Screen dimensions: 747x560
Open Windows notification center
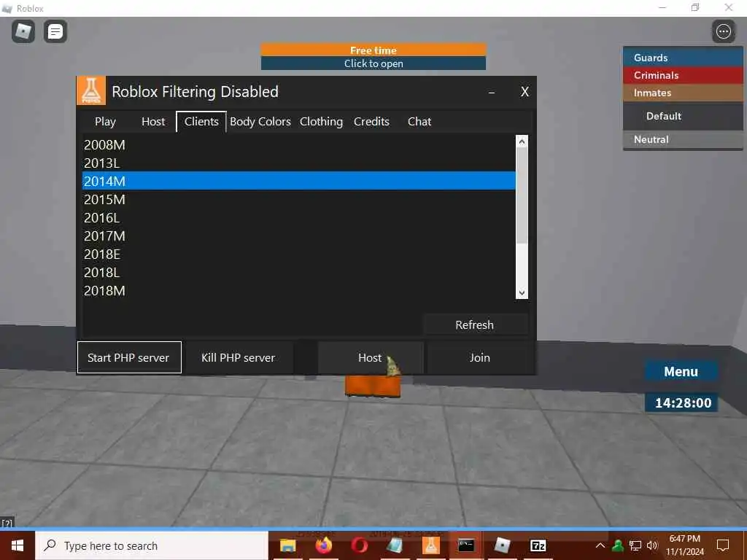pyautogui.click(x=723, y=545)
